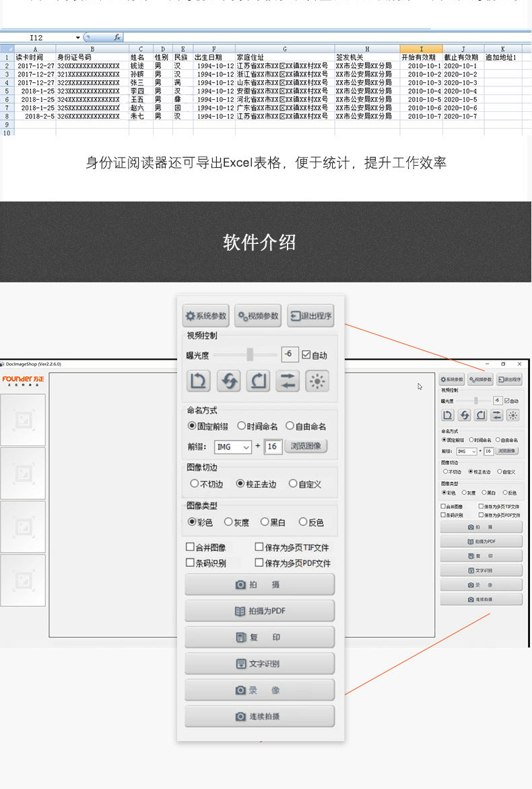Open 视频参数 settings in enlarged panel
Viewport: 532px width, 789px height.
258,316
